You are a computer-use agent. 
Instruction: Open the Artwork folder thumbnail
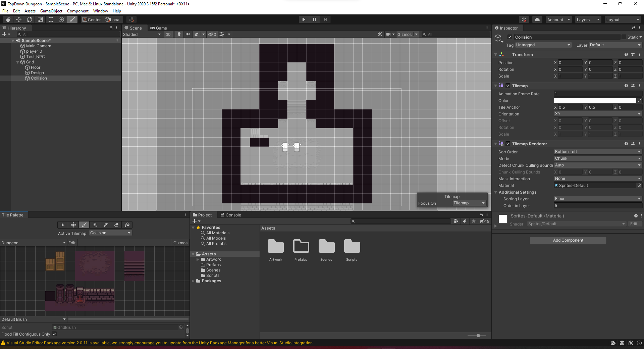[x=276, y=247]
